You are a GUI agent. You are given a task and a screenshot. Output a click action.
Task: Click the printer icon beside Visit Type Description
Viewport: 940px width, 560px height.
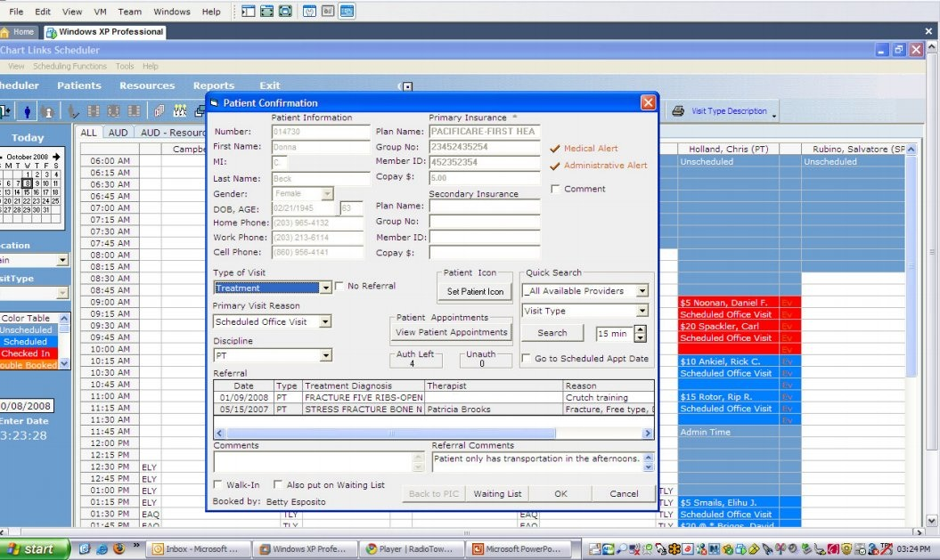tap(678, 110)
